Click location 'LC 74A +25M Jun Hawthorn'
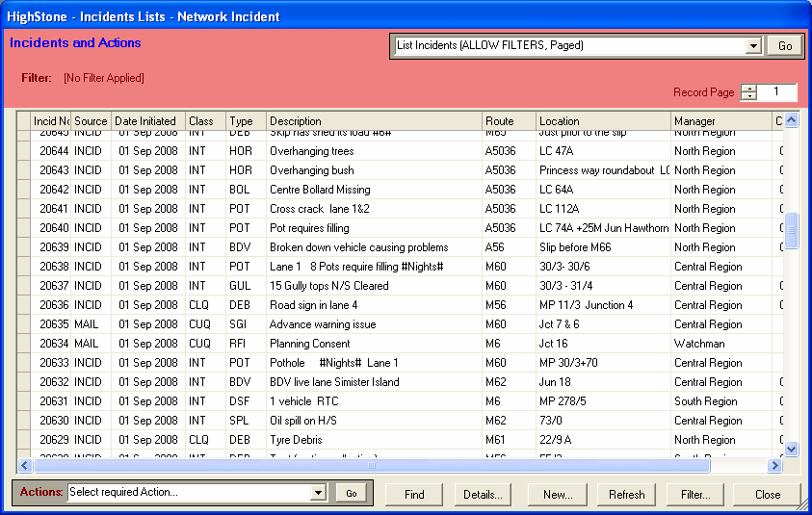812x515 pixels. [x=604, y=228]
